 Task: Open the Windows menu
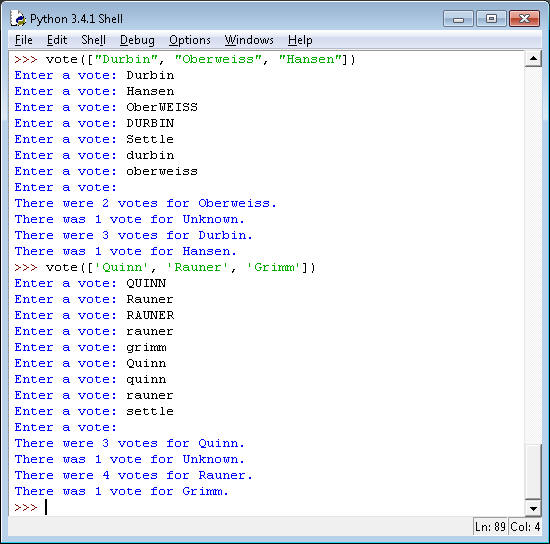pos(249,40)
